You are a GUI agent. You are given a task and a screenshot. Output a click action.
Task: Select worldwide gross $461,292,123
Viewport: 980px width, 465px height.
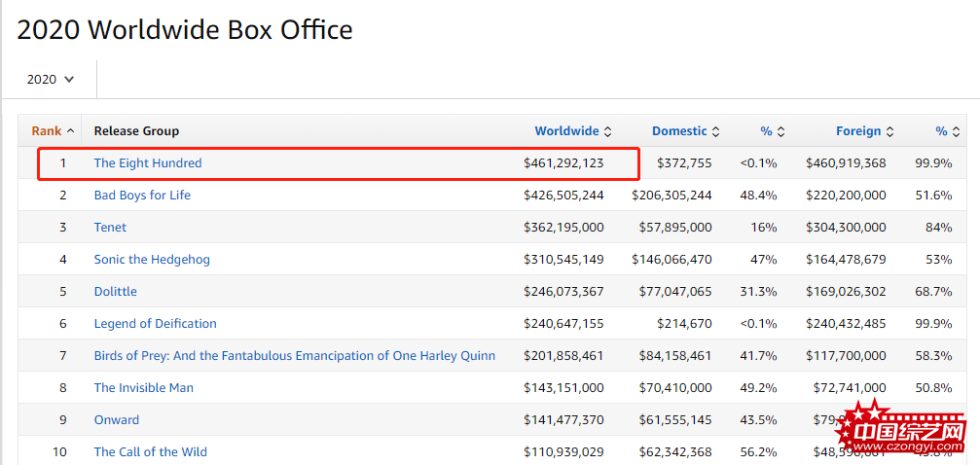click(x=563, y=163)
